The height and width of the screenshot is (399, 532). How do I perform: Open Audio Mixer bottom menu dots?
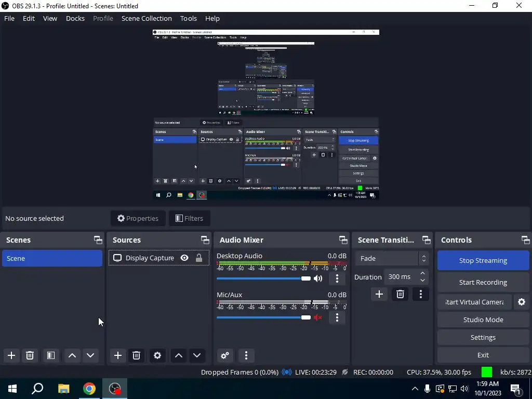pyautogui.click(x=246, y=355)
